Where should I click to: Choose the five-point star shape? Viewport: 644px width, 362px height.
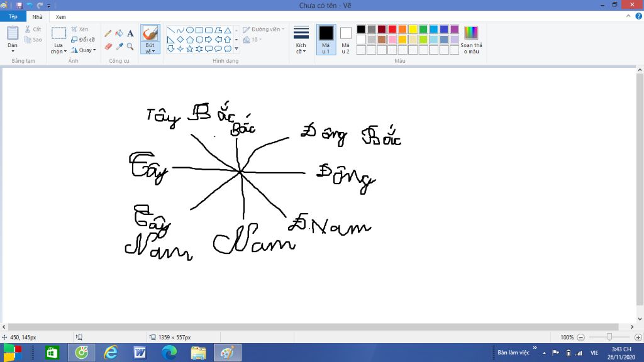[190, 49]
